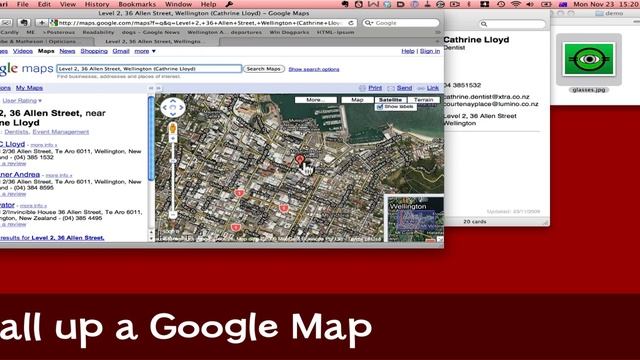Select the glasses.jpg file icon
This screenshot has width=640, height=360.
589,60
